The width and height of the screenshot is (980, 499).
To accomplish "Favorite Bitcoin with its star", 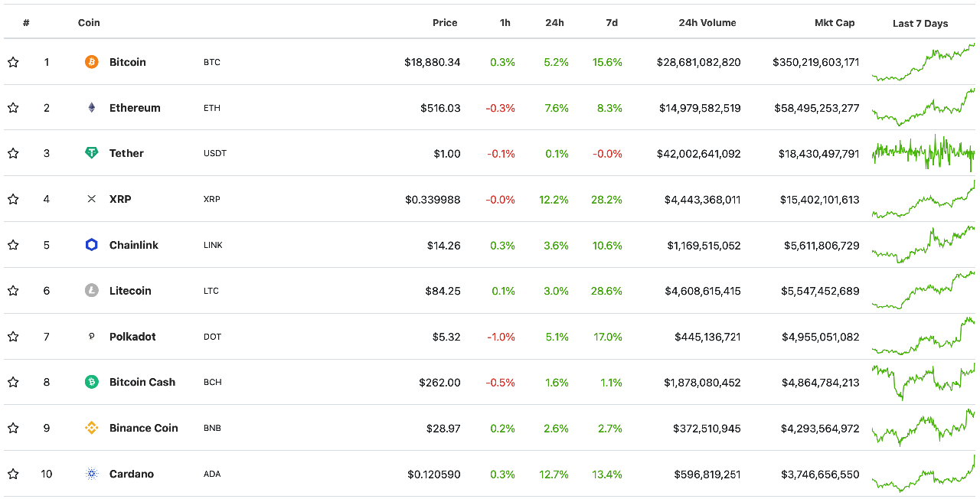I will [13, 62].
